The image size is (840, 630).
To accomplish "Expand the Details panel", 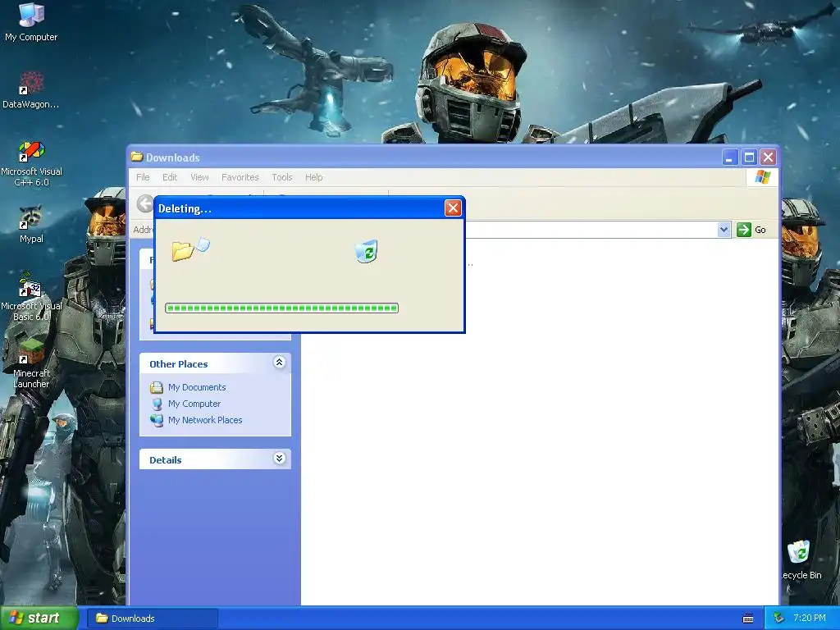I will [279, 458].
